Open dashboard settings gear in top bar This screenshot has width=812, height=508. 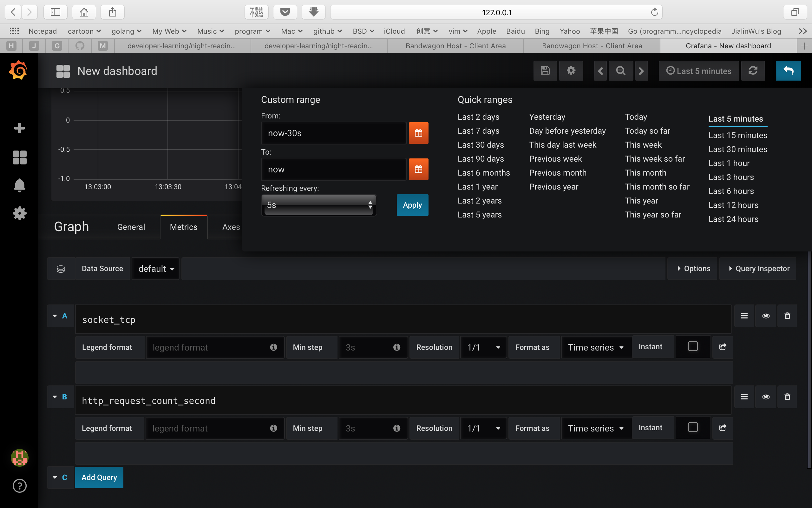click(x=571, y=70)
